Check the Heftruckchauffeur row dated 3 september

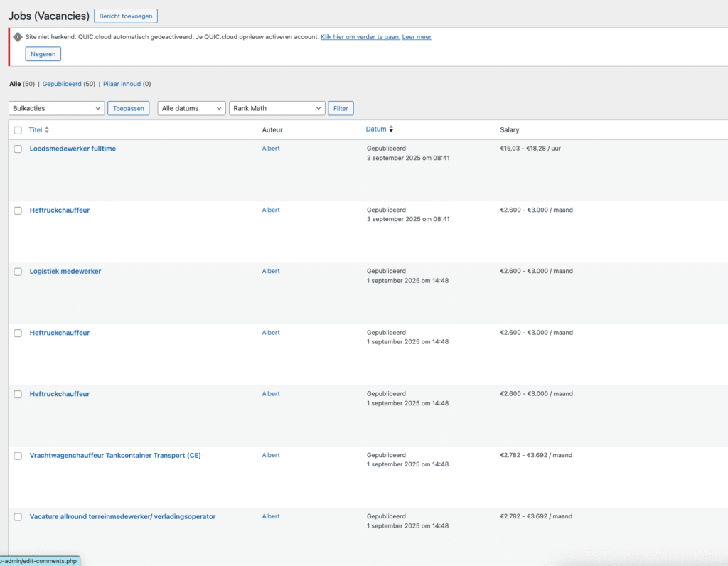coord(18,210)
